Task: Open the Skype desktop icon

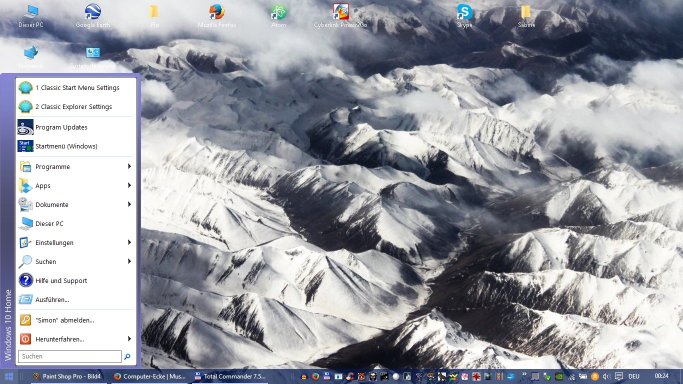Action: pos(464,16)
